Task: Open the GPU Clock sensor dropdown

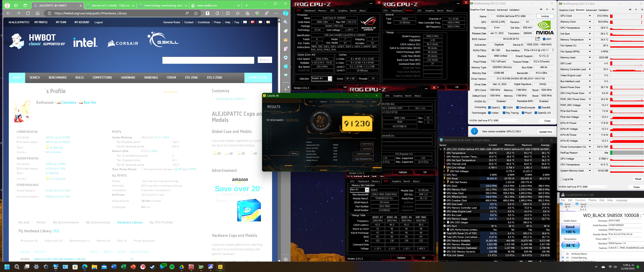Action: click(590, 16)
